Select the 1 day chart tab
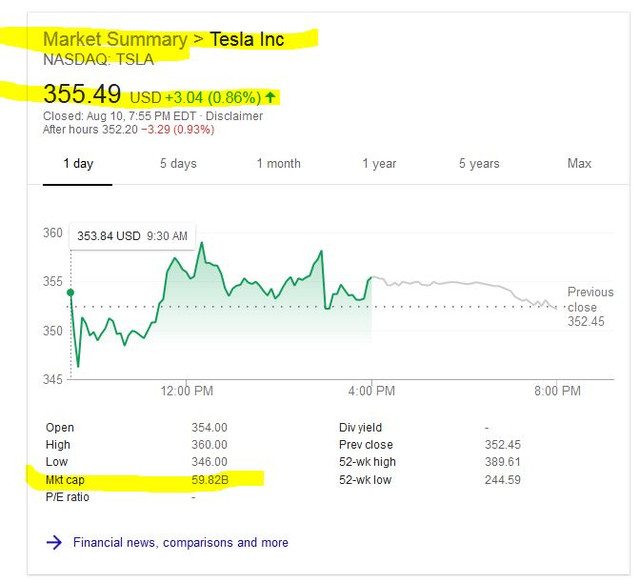 [78, 164]
